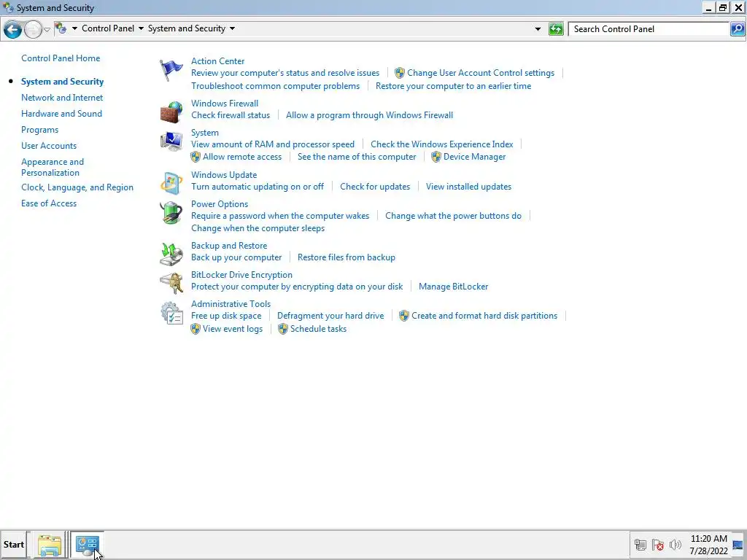Click Turn automatic updating on or off
Viewport: 747px width, 560px height.
pos(258,187)
